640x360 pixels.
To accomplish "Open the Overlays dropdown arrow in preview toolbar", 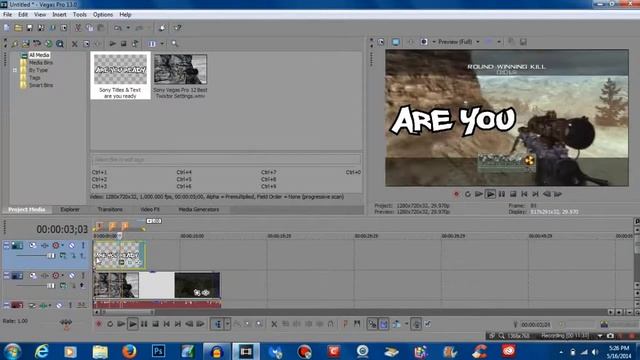I will pyautogui.click(x=499, y=42).
